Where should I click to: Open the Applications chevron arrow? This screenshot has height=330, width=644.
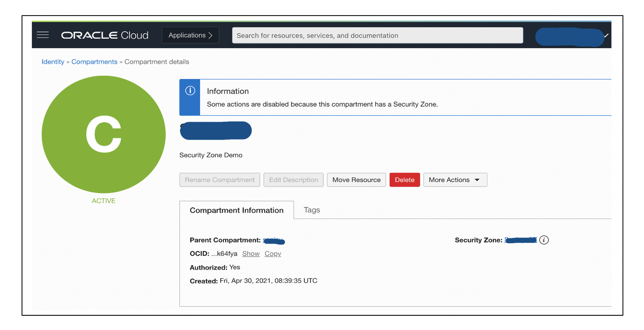coord(211,35)
